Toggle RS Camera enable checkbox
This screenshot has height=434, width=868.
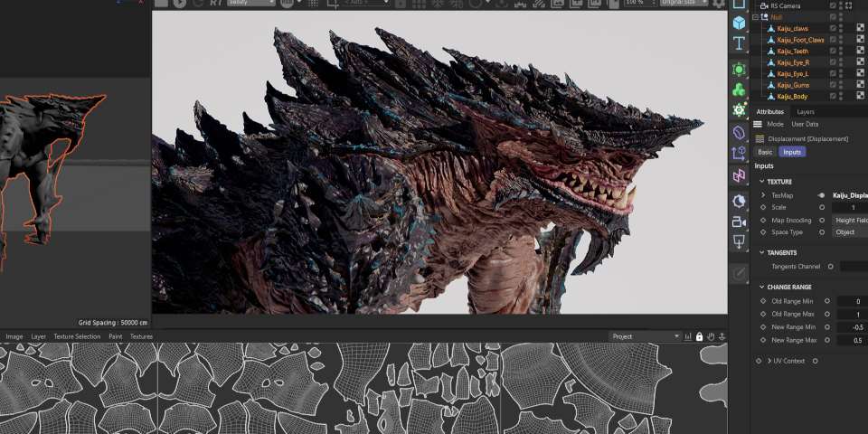pyautogui.click(x=833, y=5)
